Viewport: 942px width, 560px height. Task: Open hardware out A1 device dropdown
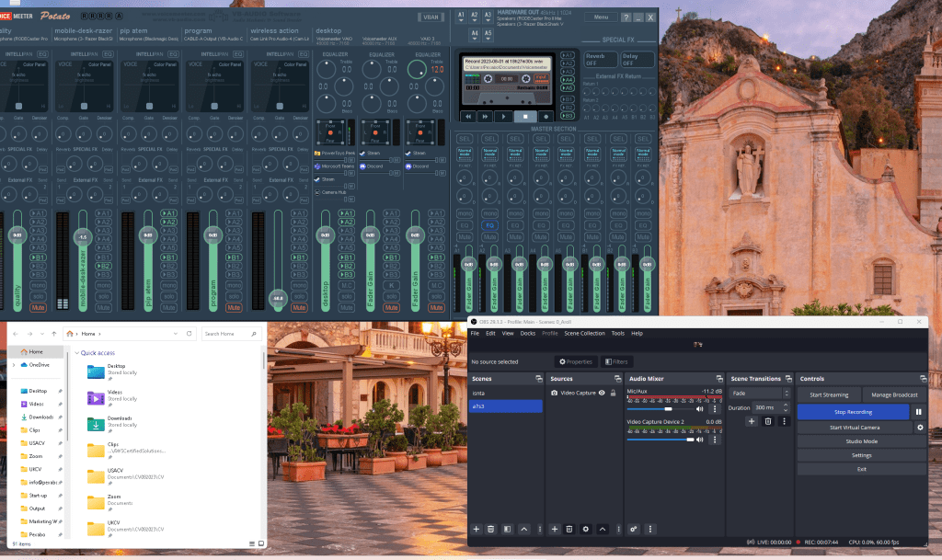click(x=461, y=17)
